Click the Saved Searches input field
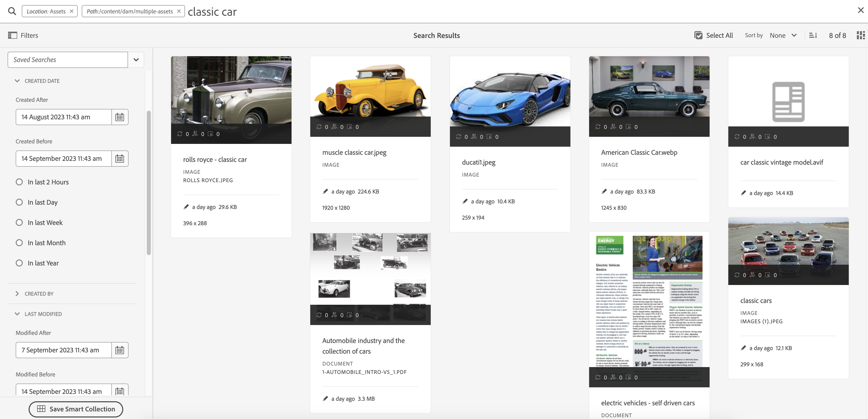Image resolution: width=868 pixels, height=419 pixels. click(x=68, y=60)
